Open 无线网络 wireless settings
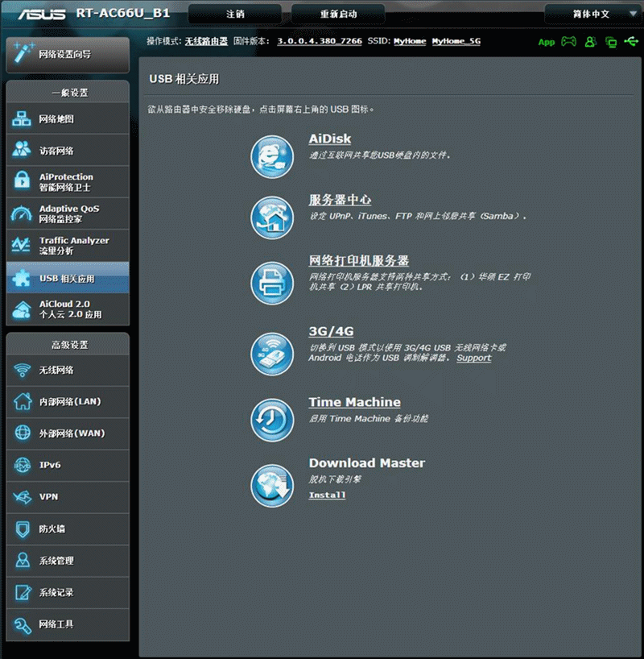 pos(68,371)
